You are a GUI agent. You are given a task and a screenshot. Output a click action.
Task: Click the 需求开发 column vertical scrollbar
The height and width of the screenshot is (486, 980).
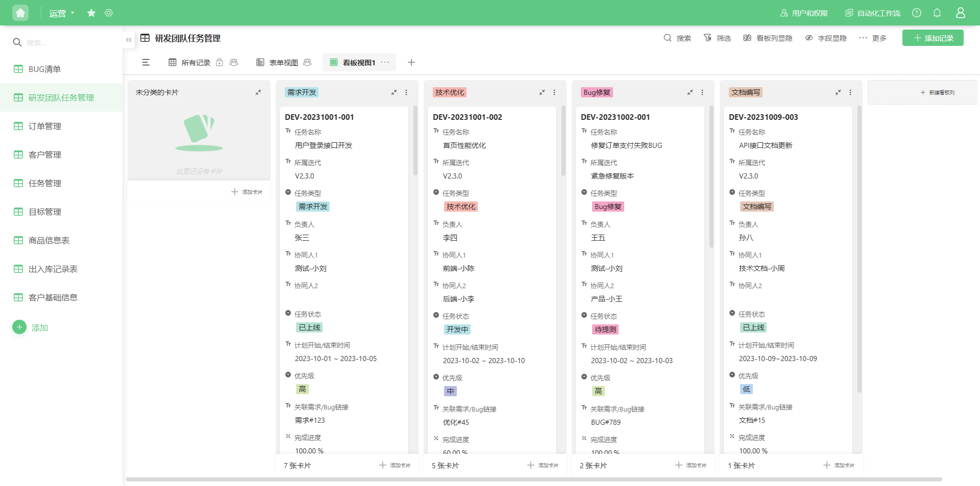click(x=415, y=140)
